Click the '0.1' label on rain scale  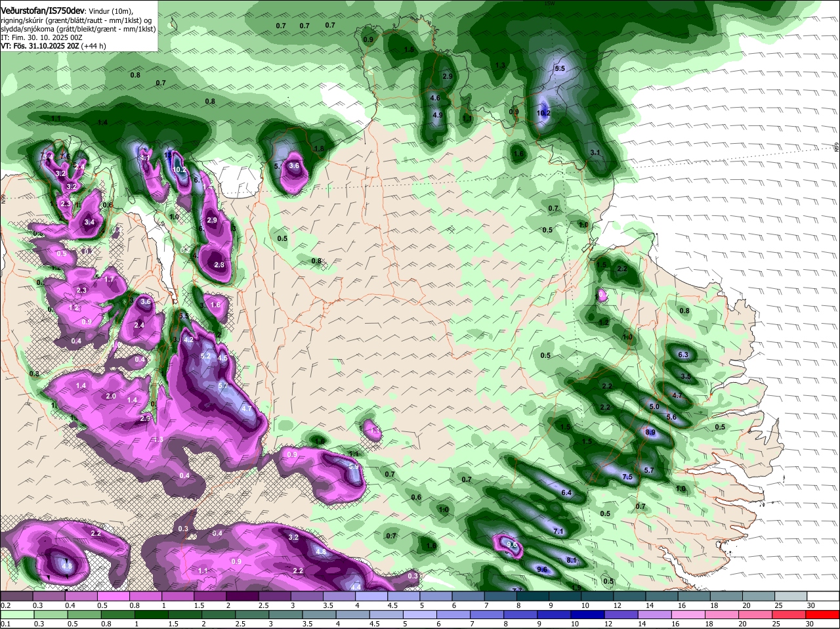6,624
